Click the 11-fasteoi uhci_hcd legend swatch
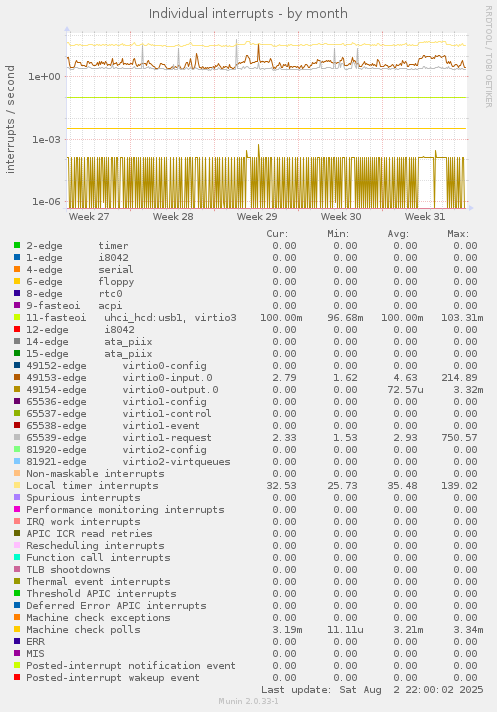The image size is (497, 712). click(17, 317)
